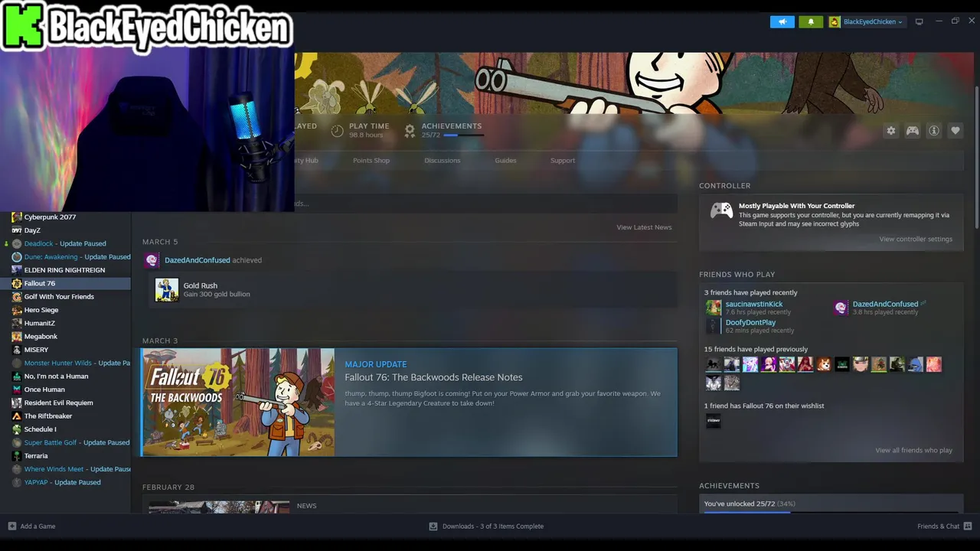Open controller layout icon in game header
This screenshot has width=980, height=551.
pyautogui.click(x=913, y=131)
